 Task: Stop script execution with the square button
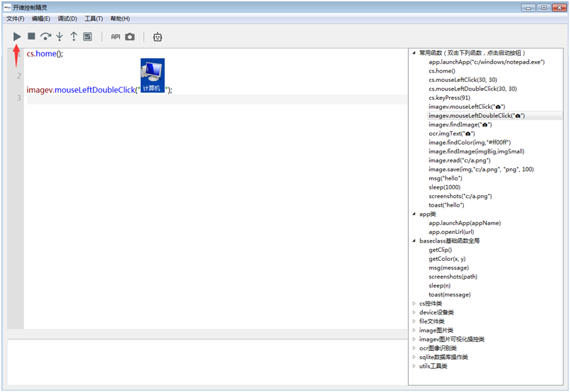[x=31, y=36]
